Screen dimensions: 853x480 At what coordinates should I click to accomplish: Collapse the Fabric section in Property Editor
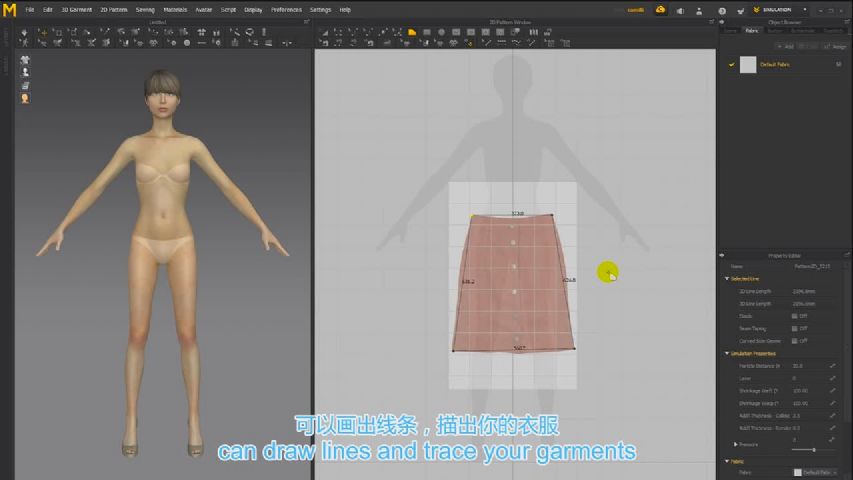click(727, 461)
